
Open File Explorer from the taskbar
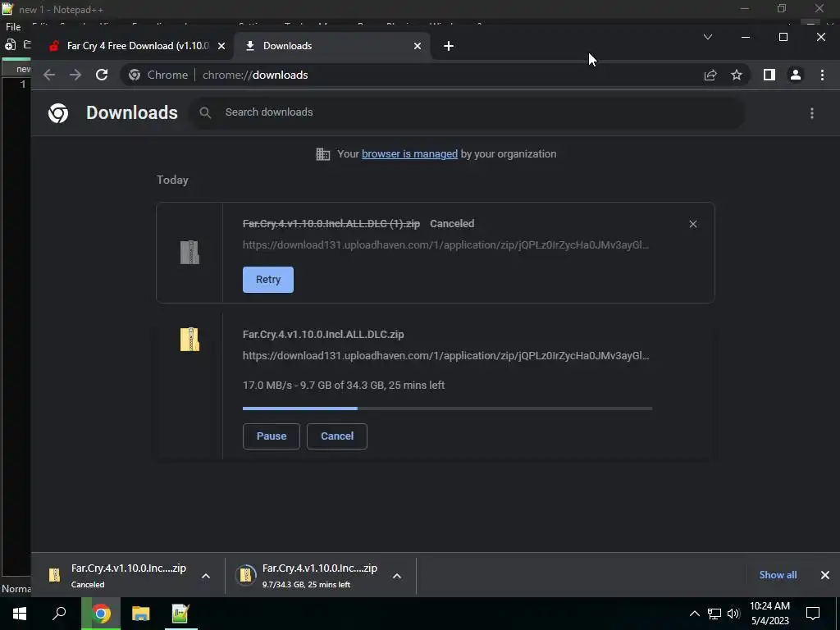(x=141, y=614)
